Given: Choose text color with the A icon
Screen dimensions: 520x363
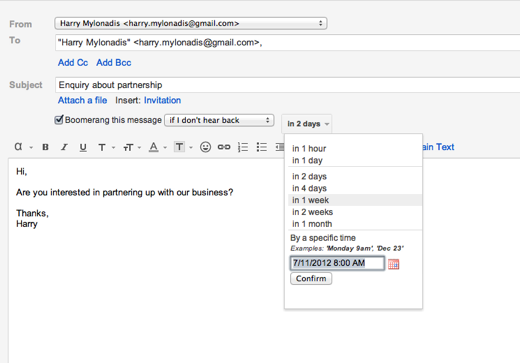Looking at the screenshot, I should pyautogui.click(x=153, y=147).
